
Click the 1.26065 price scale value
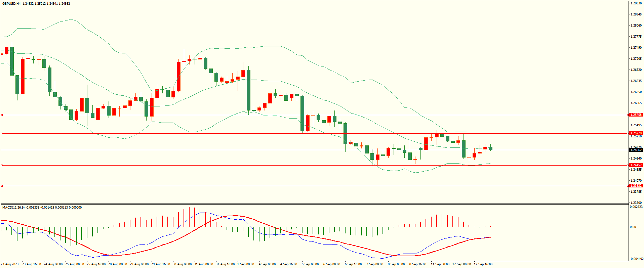click(x=636, y=103)
